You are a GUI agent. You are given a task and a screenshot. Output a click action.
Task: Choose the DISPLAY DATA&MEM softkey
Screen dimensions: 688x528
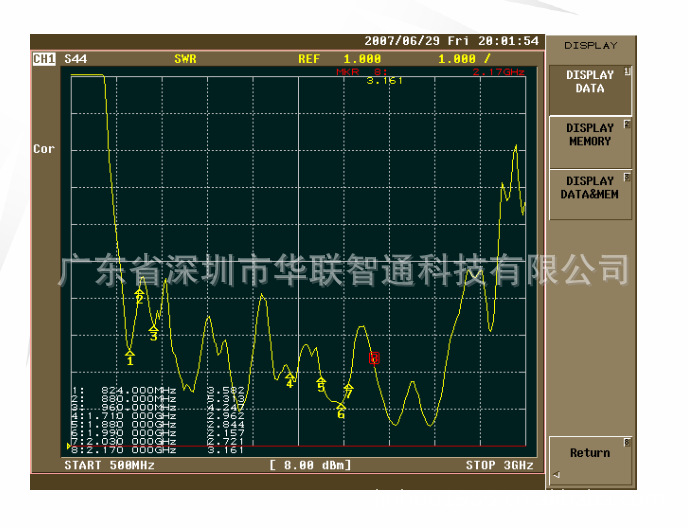[590, 188]
